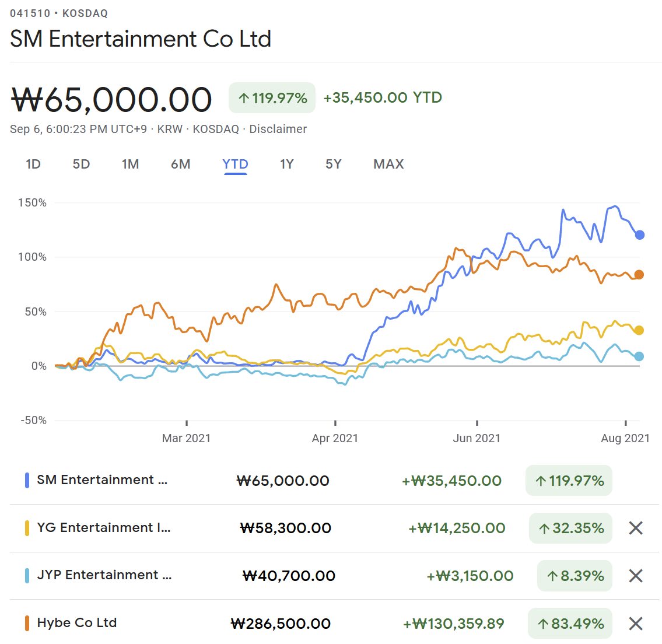Open the SM Entertainment comparison row
662x644 pixels.
coord(102,480)
